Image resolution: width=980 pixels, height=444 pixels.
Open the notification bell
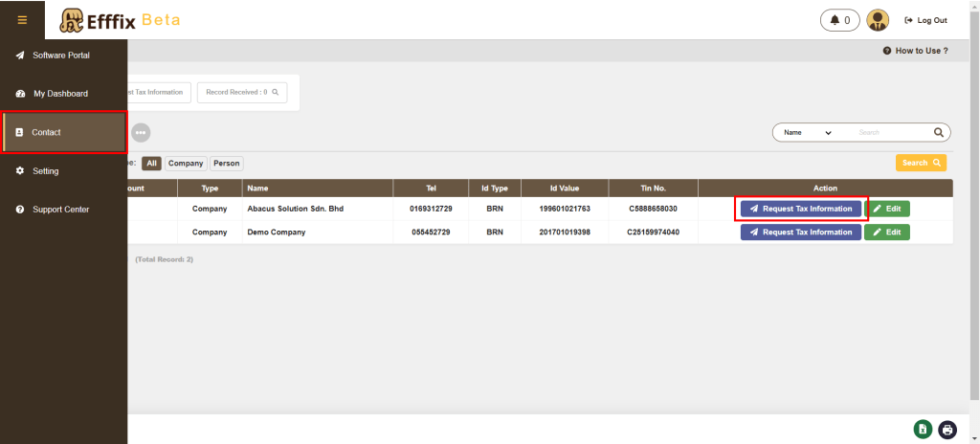pyautogui.click(x=839, y=20)
